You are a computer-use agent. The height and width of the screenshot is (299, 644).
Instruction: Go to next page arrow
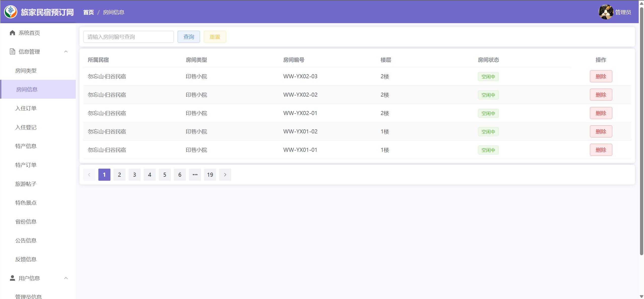pos(225,175)
